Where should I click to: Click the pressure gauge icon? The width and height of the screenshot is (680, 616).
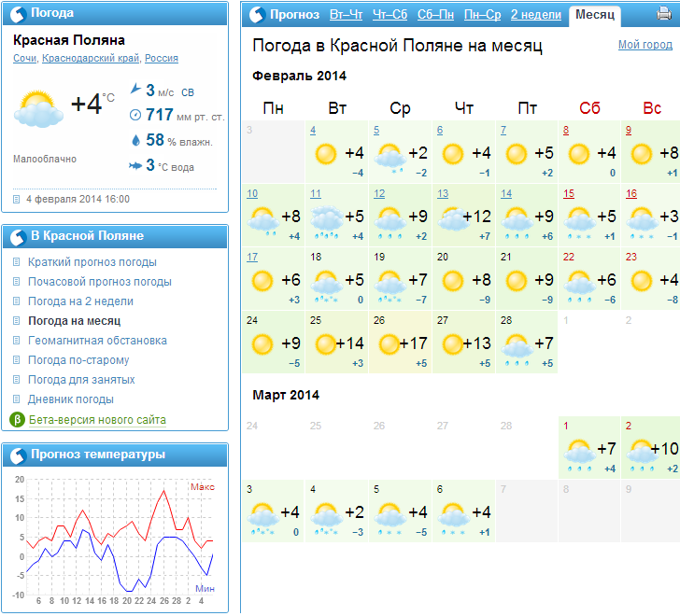coord(135,115)
